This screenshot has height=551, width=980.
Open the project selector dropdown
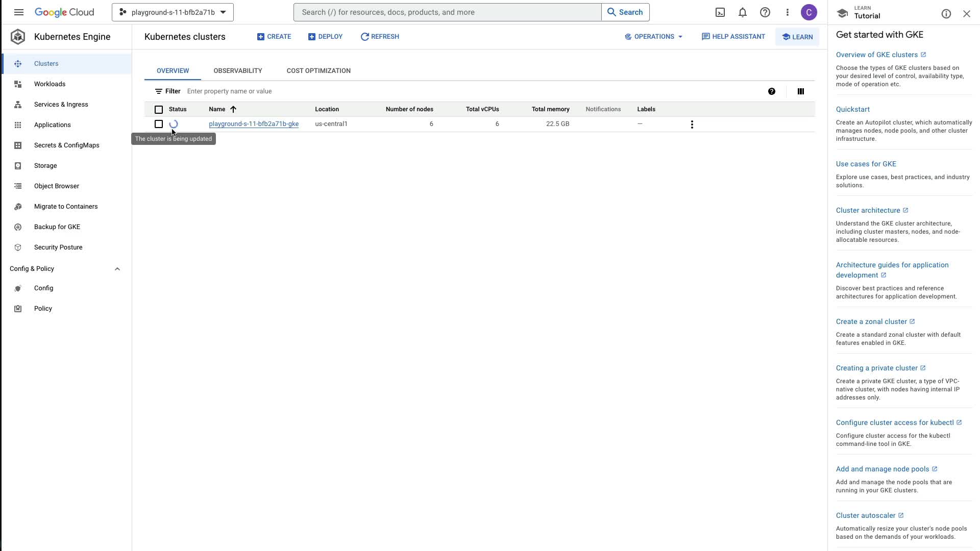click(173, 12)
